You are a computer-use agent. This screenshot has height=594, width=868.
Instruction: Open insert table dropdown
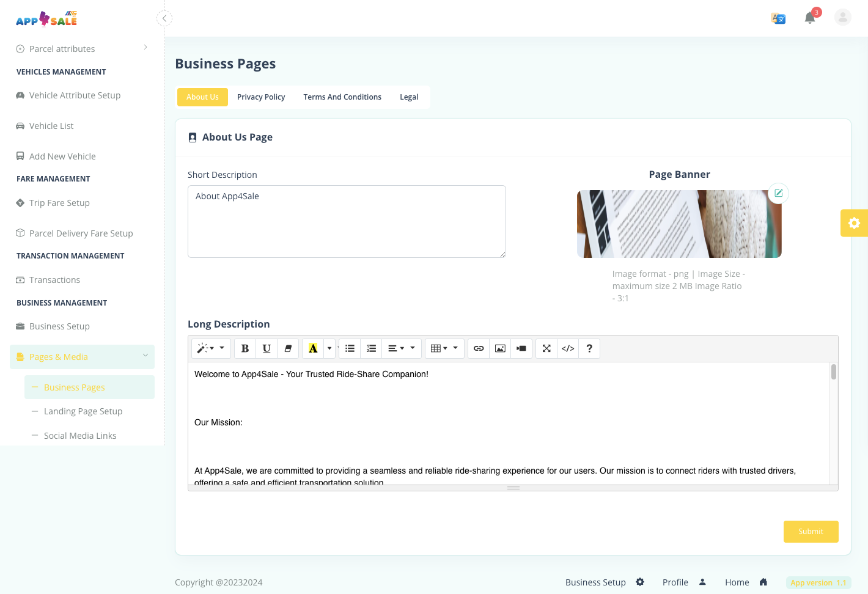(444, 348)
